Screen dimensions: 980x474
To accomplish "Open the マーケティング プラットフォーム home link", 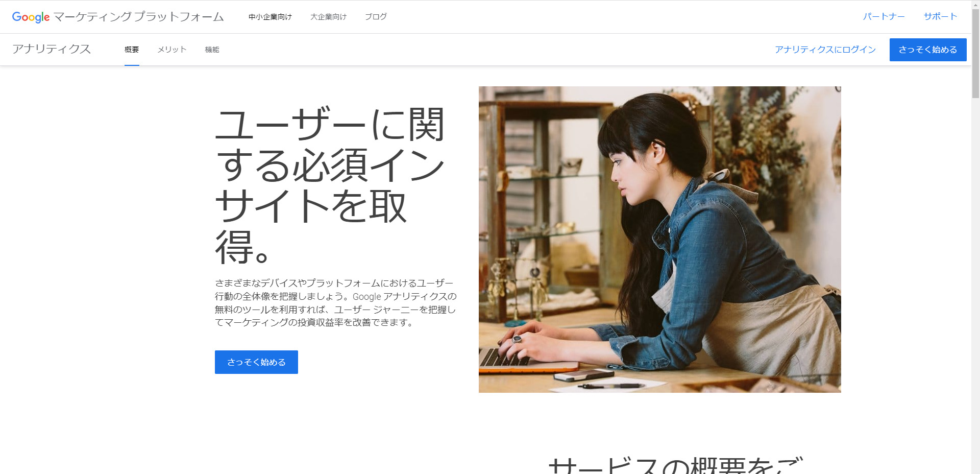I will click(139, 17).
